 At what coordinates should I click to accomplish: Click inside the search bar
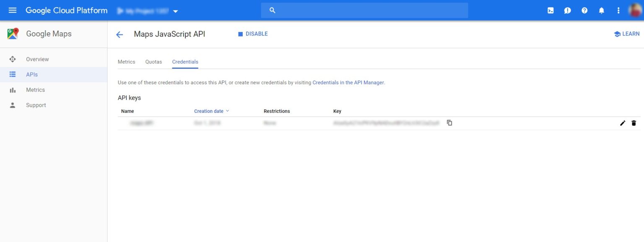[x=364, y=10]
